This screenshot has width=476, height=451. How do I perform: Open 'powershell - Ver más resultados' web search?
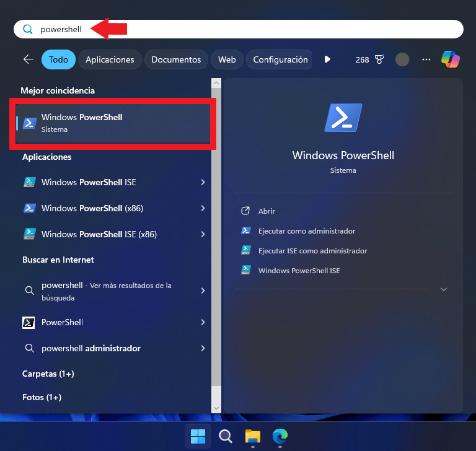[106, 291]
